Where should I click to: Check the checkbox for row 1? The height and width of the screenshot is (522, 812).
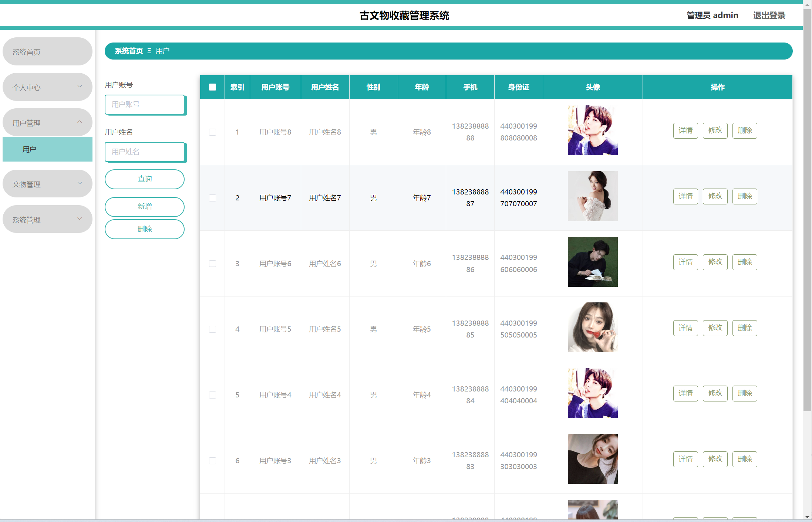[212, 132]
